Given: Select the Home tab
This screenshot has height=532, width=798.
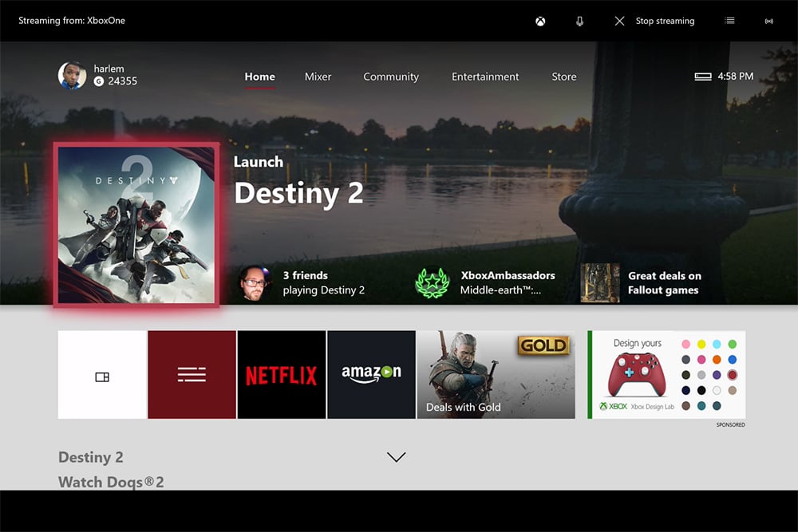Looking at the screenshot, I should coord(259,77).
